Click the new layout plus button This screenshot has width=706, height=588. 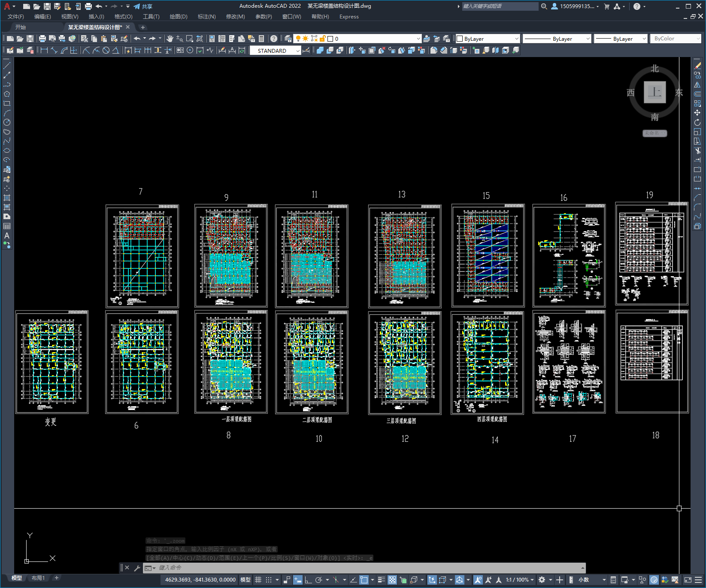click(57, 578)
